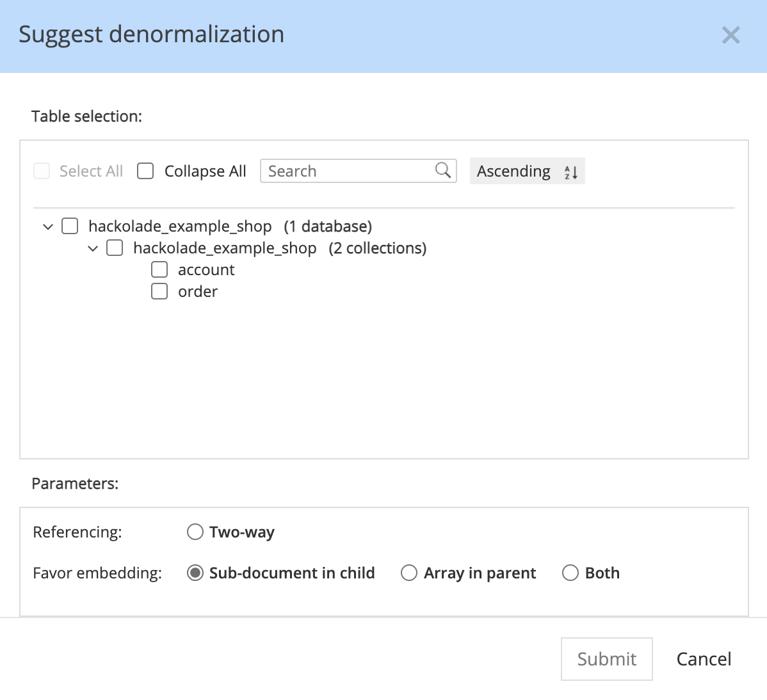Screen dimensions: 767x700
Task: Click the Submit button
Action: tap(606, 658)
